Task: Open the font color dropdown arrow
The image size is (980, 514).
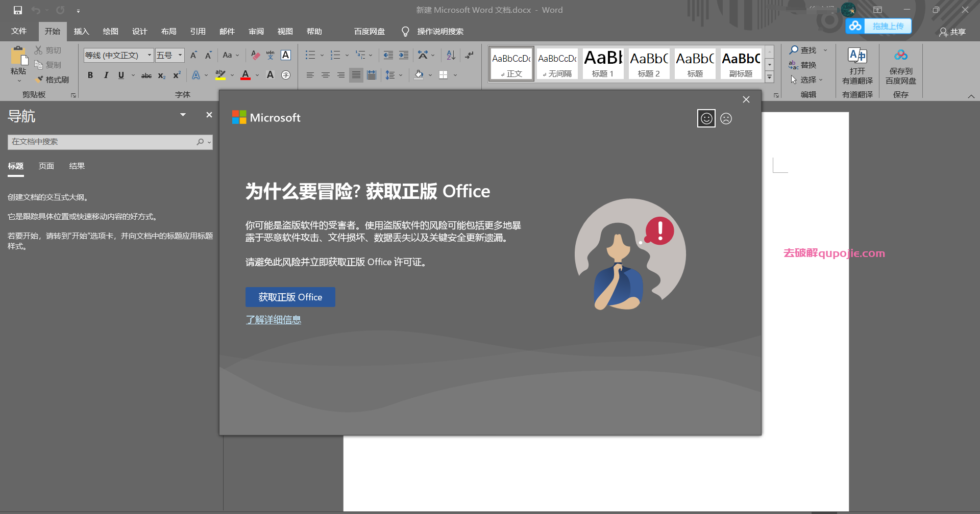Action: pyautogui.click(x=257, y=75)
